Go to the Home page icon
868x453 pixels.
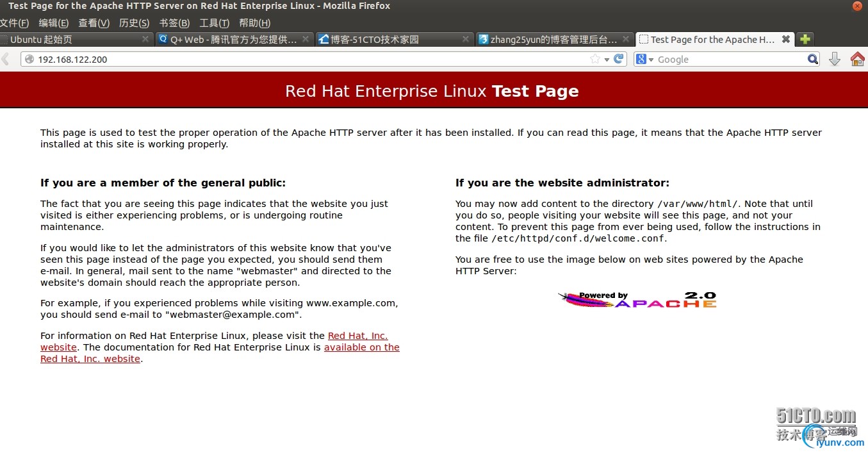857,59
